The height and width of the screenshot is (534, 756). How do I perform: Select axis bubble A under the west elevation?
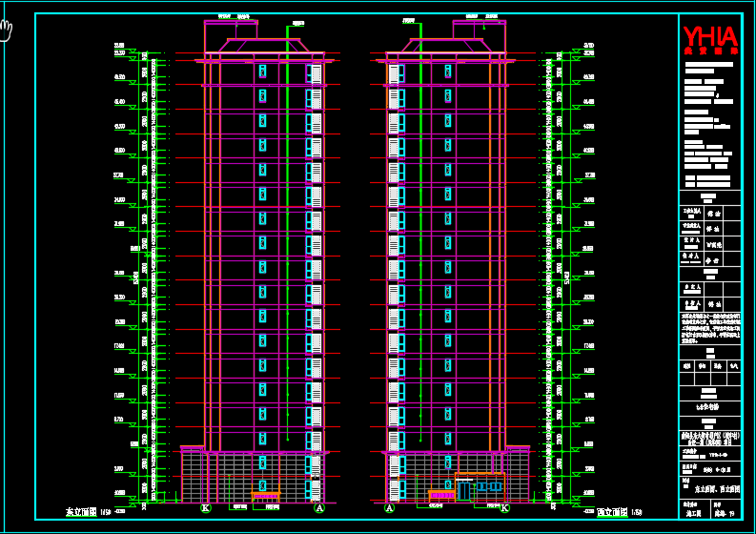(390, 509)
